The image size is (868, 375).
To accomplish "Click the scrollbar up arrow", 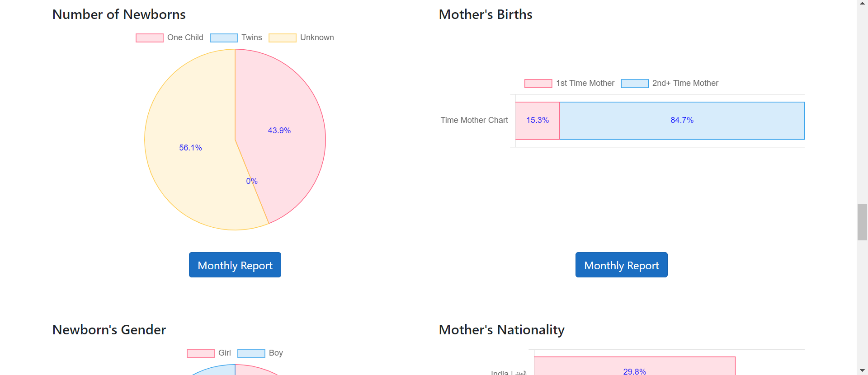I will pyautogui.click(x=862, y=3).
